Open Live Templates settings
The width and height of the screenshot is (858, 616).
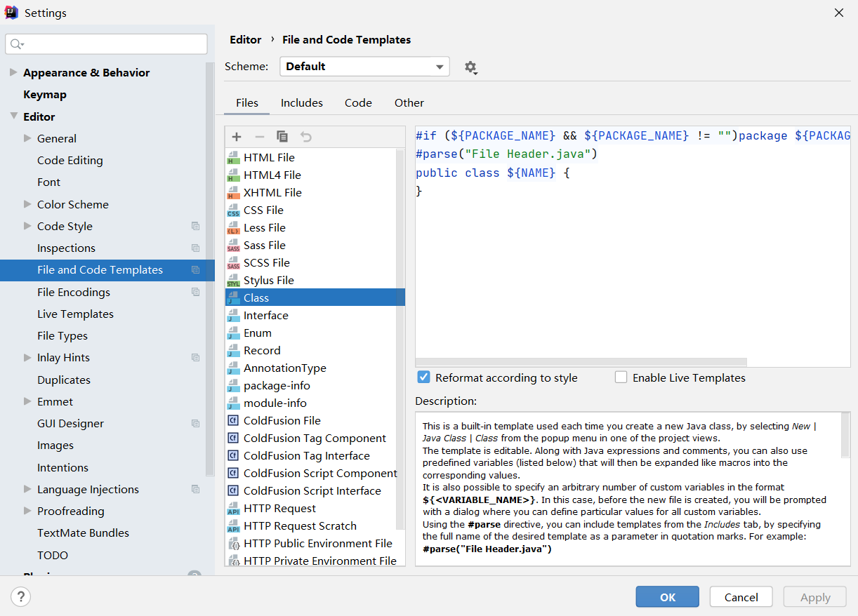[75, 314]
